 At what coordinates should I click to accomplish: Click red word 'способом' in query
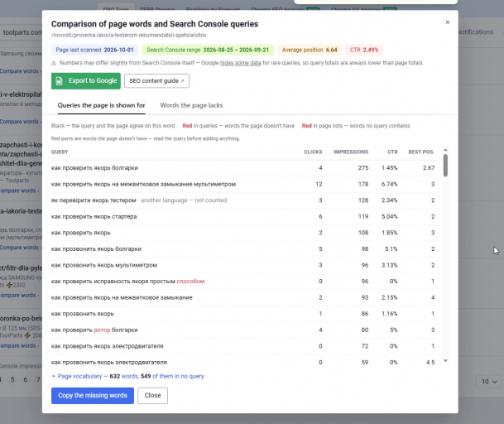(x=190, y=282)
